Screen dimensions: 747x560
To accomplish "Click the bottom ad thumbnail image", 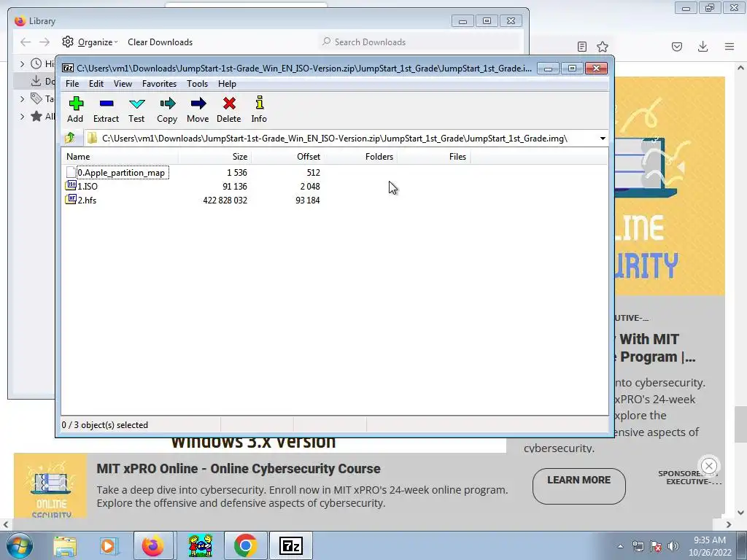I will [50, 486].
